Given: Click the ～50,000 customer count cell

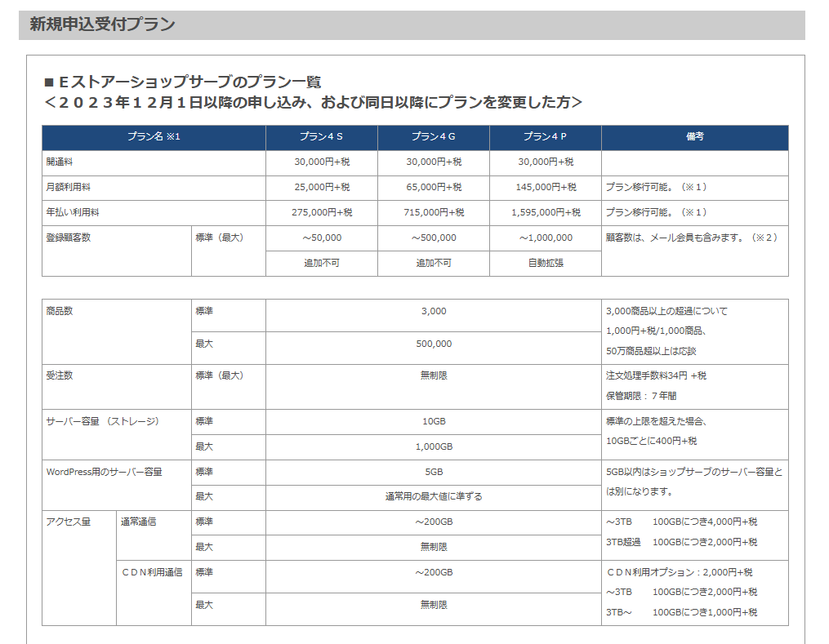Looking at the screenshot, I should pyautogui.click(x=322, y=238).
